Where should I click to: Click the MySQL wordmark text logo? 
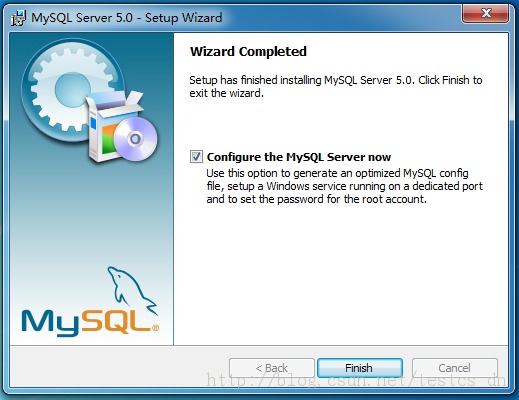point(86,322)
